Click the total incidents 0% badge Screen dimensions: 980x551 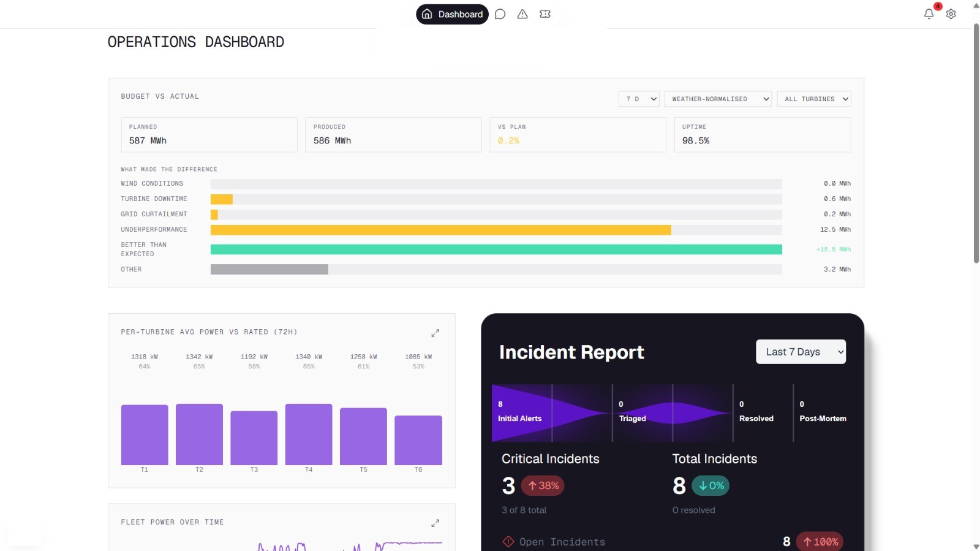710,485
